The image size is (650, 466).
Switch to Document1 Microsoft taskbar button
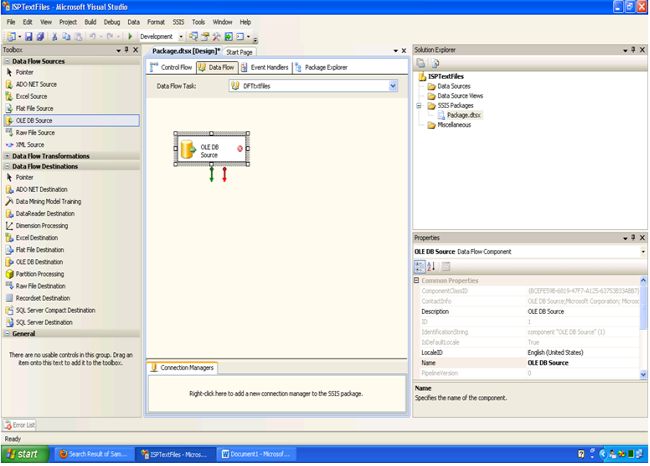pyautogui.click(x=257, y=454)
